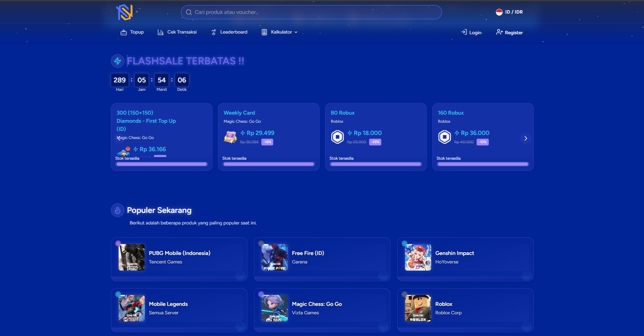Viewport: 644px width, 336px height.
Task: Click the Register button
Action: [x=509, y=33]
